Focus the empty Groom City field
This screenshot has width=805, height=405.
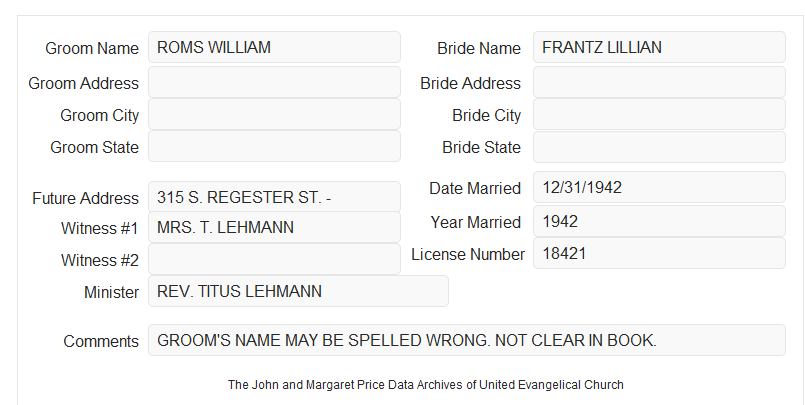coord(274,114)
